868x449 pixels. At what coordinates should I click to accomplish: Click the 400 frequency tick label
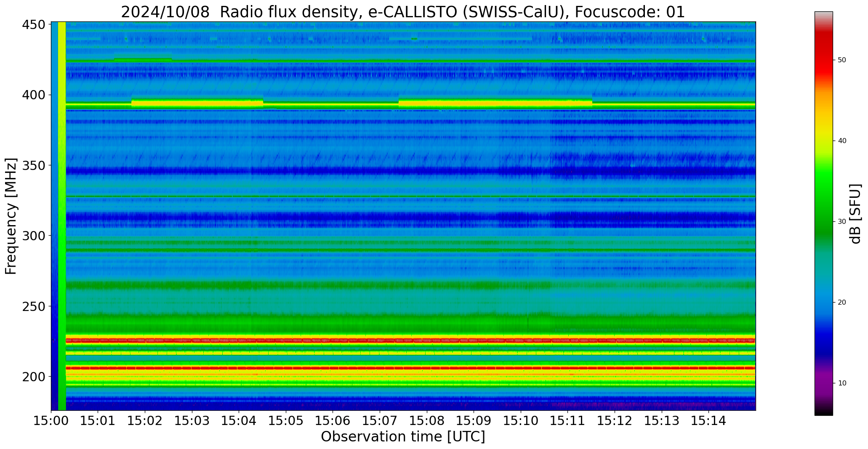(33, 95)
